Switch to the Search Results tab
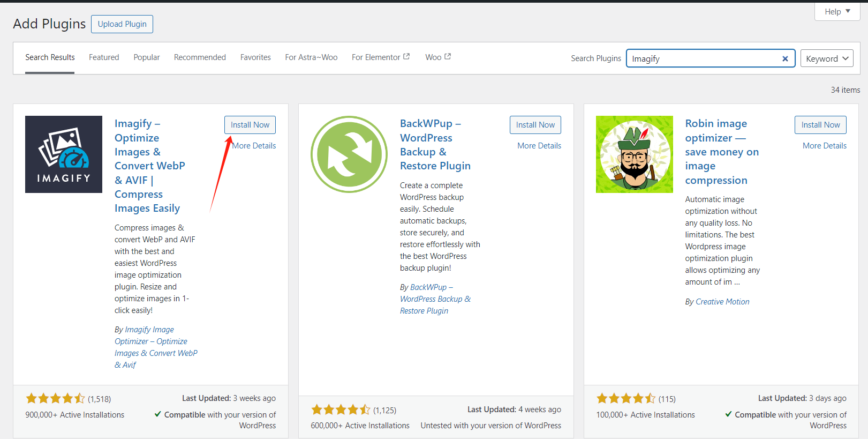The image size is (868, 439). pyautogui.click(x=50, y=57)
